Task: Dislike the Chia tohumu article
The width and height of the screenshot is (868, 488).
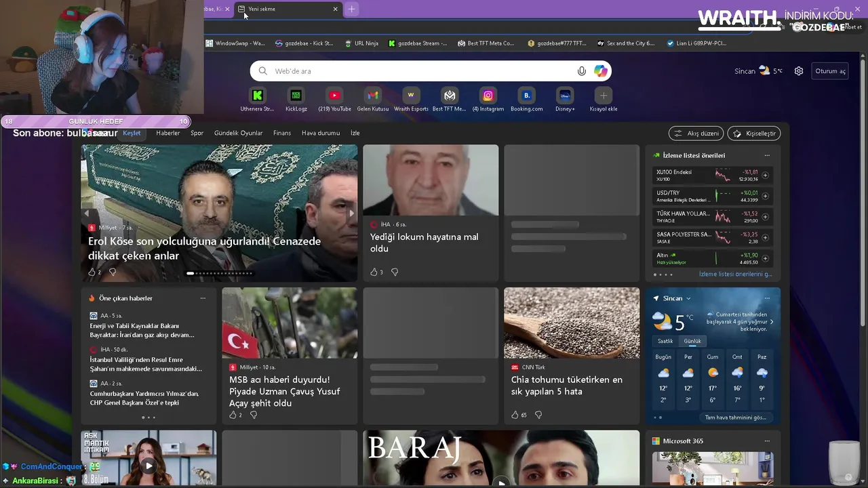Action: (x=538, y=414)
